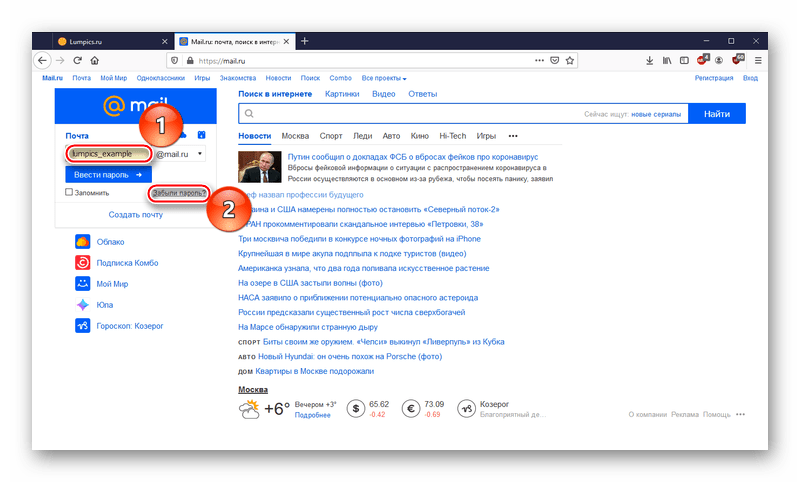This screenshot has width=800, height=482.
Task: Click into the internet search field
Action: coord(410,115)
